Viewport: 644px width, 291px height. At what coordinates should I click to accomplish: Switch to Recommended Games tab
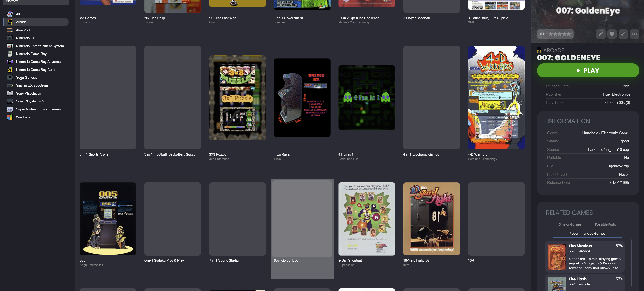pos(587,234)
